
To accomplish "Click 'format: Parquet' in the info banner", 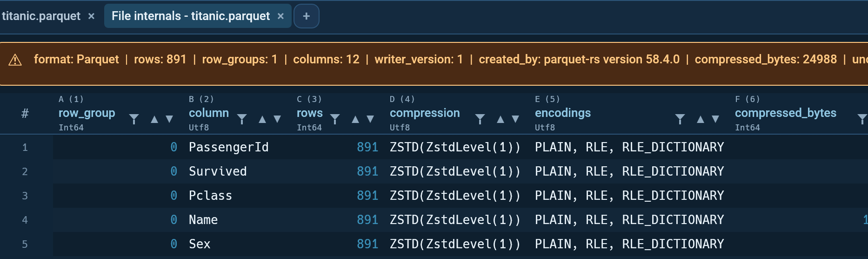I will (76, 60).
